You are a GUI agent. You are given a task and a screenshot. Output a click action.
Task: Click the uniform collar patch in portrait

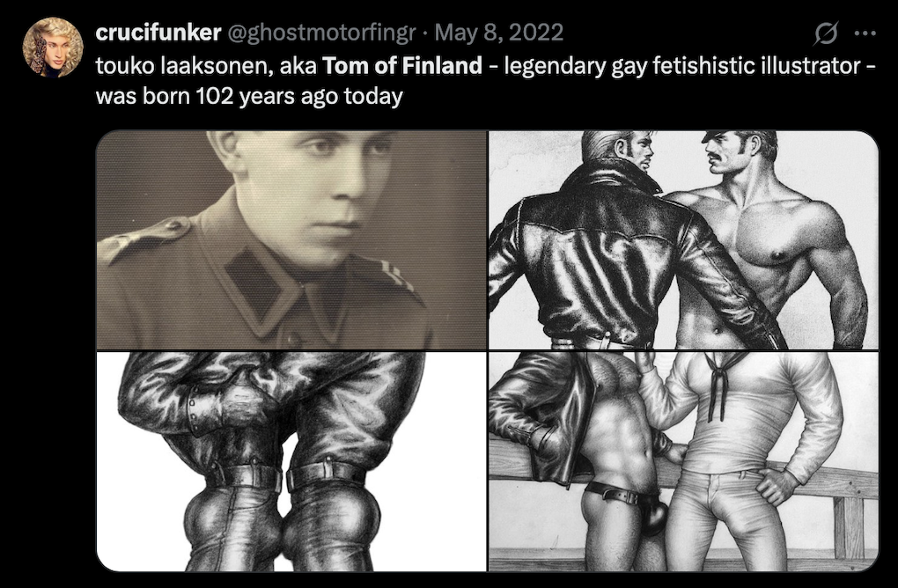[x=254, y=284]
